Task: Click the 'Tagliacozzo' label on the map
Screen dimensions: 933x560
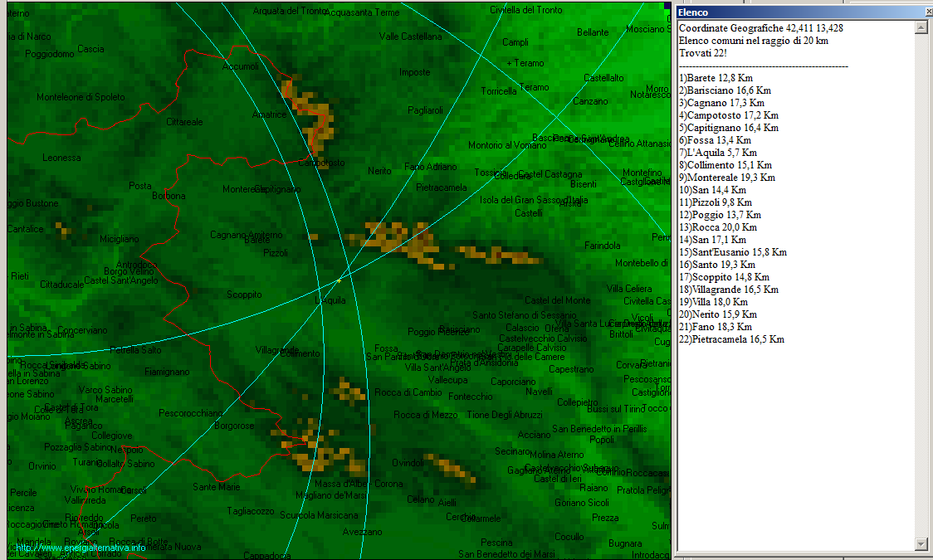Action: tap(251, 511)
